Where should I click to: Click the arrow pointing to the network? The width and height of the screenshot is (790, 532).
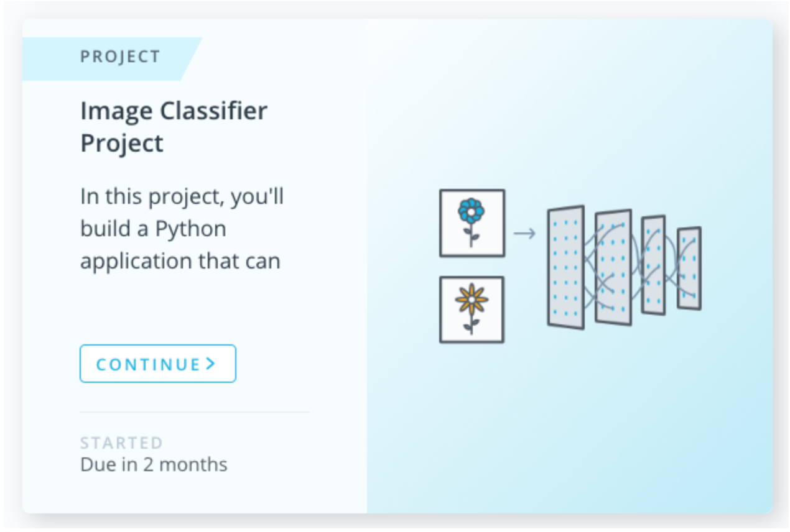coord(524,233)
